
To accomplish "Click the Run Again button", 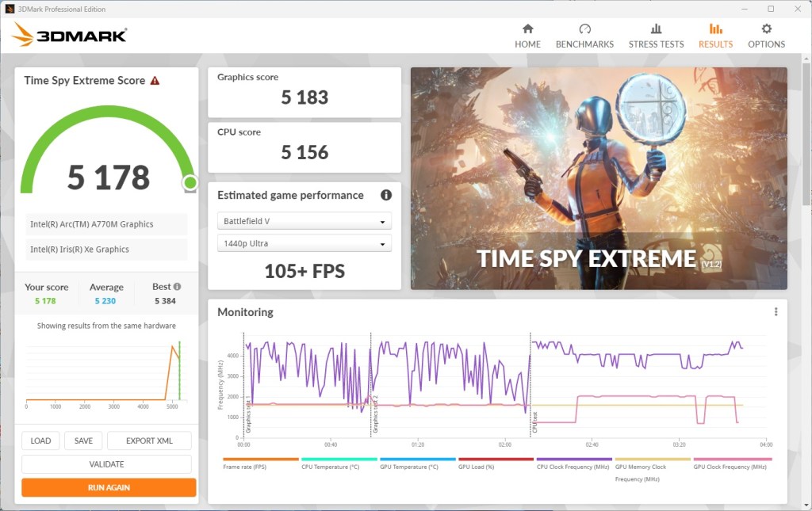I will (x=109, y=488).
